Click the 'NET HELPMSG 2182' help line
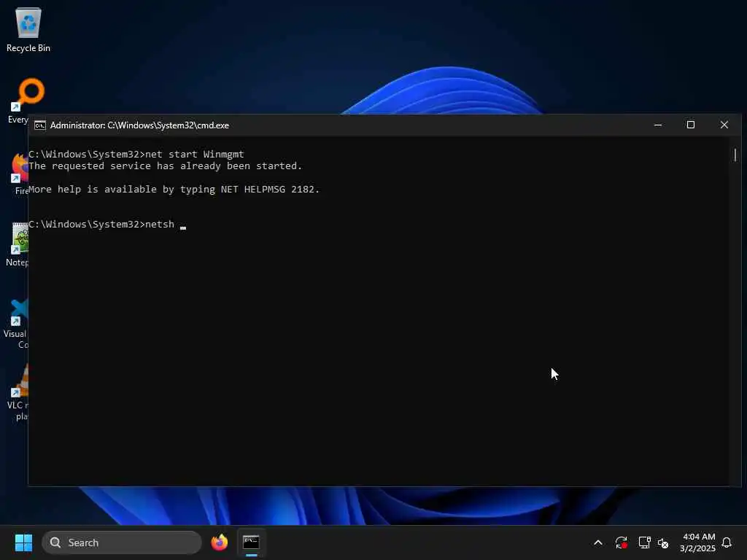 pos(174,190)
